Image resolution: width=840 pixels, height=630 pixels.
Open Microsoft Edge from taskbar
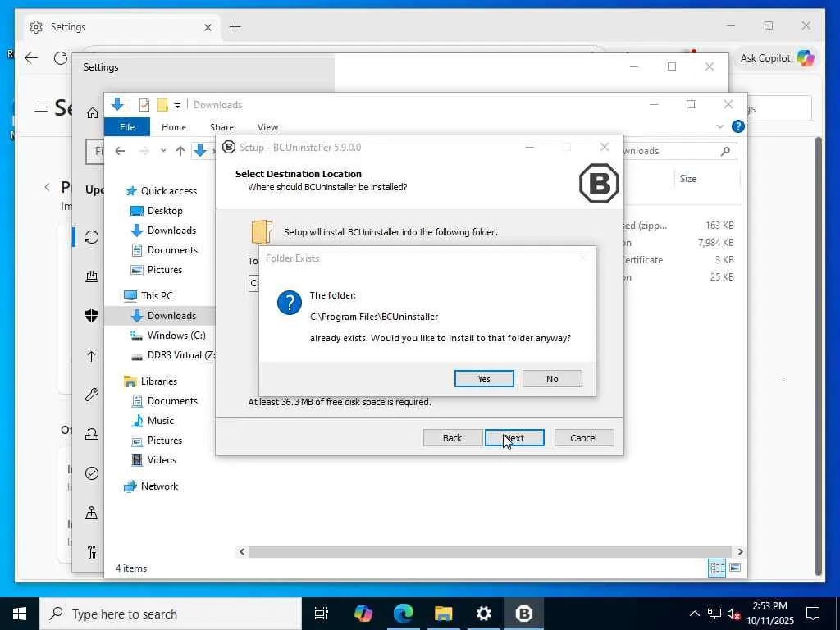point(404,614)
